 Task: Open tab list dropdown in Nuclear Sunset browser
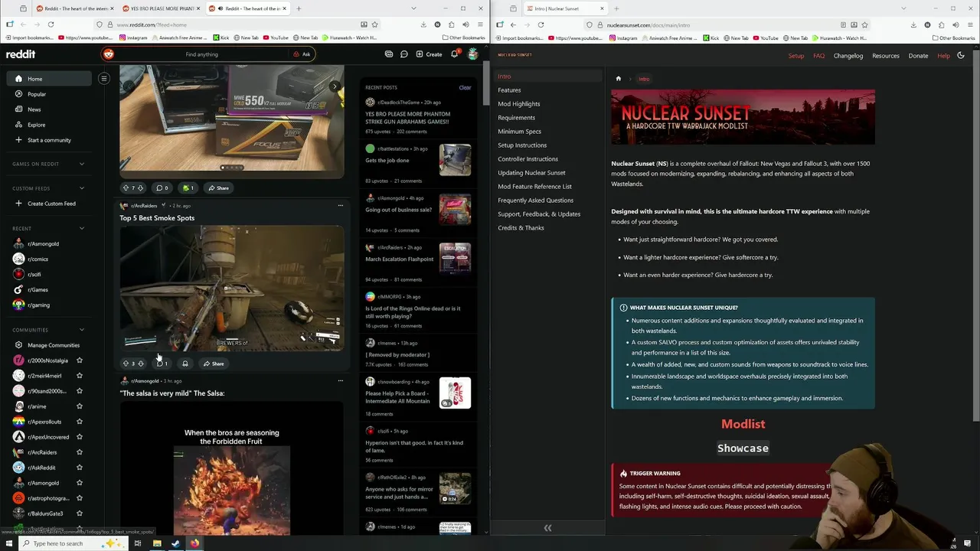pos(903,8)
